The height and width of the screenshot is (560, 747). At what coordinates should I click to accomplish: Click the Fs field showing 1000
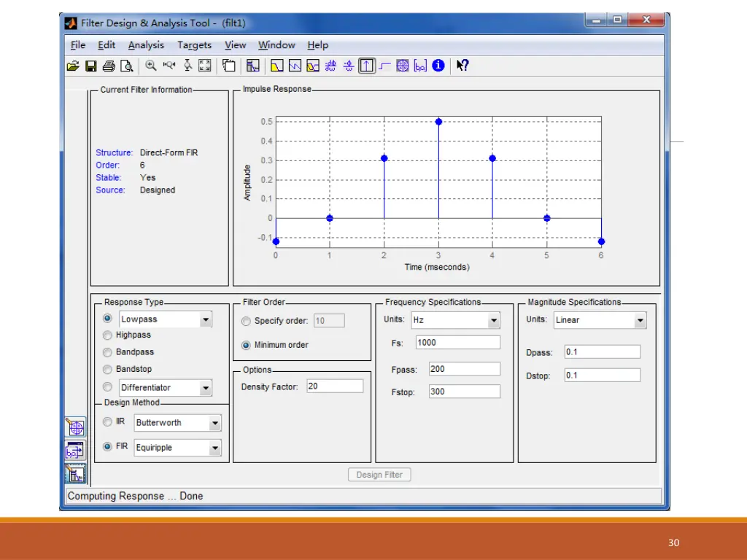tap(458, 343)
